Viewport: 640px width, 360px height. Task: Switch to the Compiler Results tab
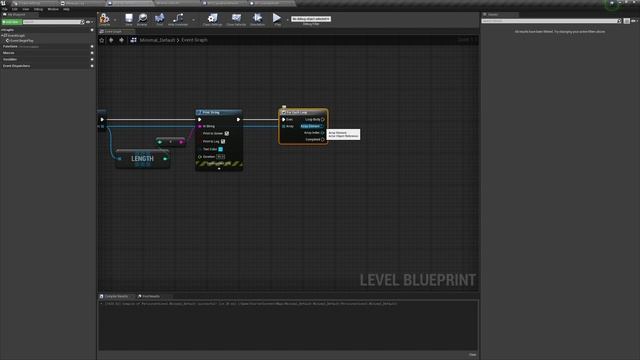pyautogui.click(x=116, y=296)
